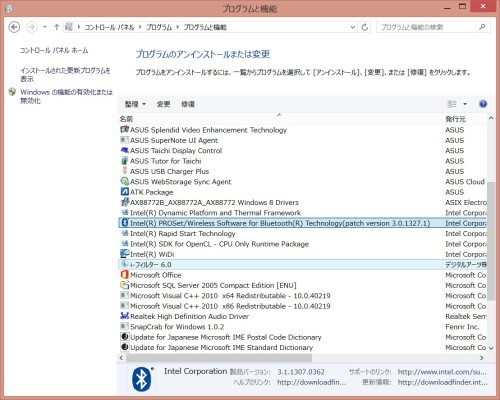
Task: Click ASUS Cloud publisher cell
Action: pos(465,182)
